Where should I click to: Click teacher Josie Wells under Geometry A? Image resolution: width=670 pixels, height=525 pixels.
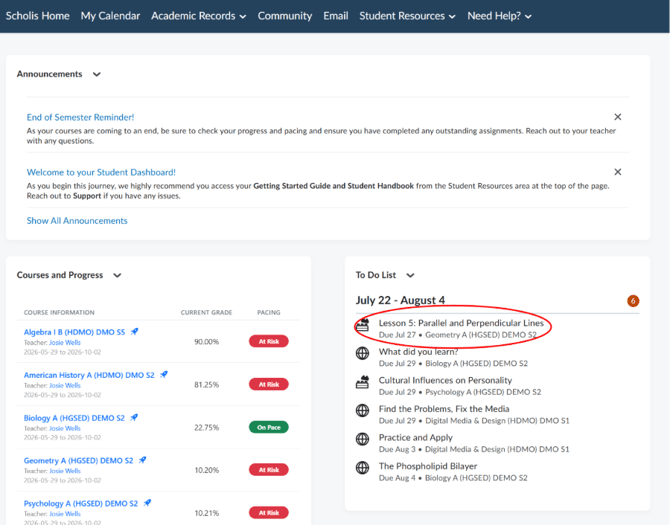(65, 471)
